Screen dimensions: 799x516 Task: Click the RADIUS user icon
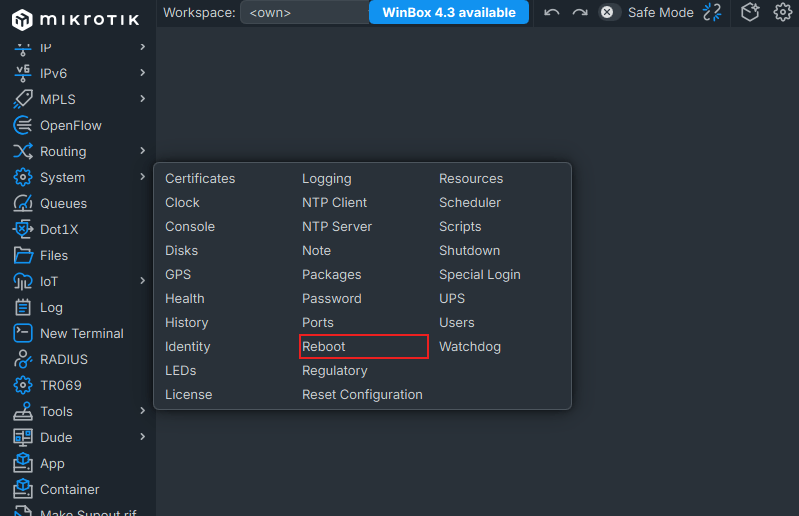pyautogui.click(x=23, y=359)
